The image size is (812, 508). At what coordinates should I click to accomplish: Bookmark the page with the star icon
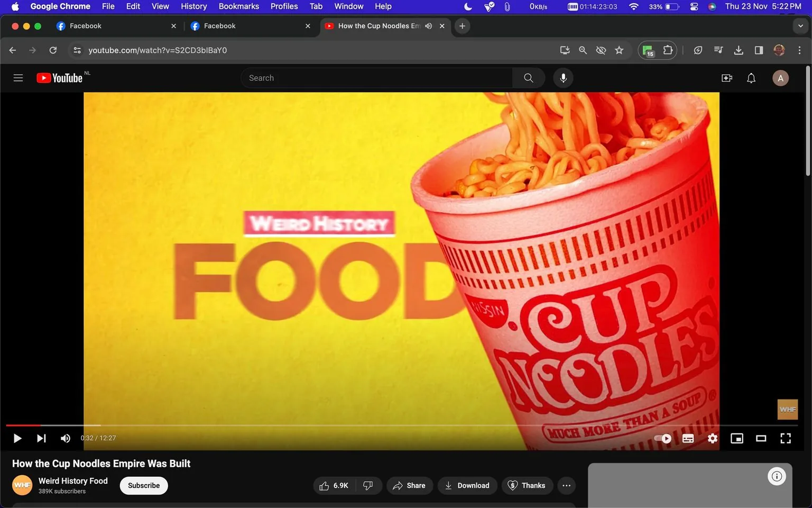pyautogui.click(x=619, y=50)
